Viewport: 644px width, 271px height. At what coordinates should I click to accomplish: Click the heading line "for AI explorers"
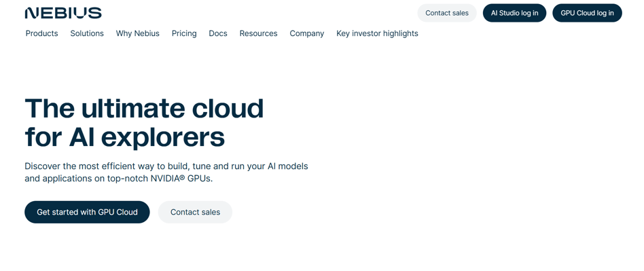(125, 137)
